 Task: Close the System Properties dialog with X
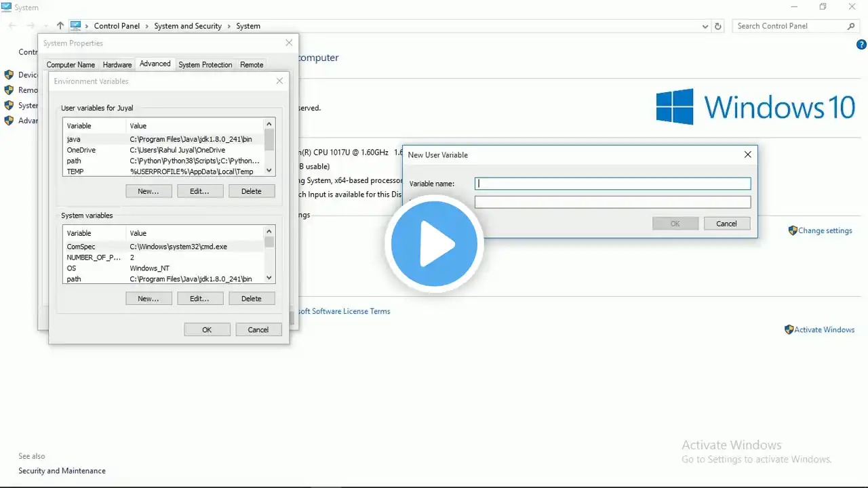coord(289,43)
